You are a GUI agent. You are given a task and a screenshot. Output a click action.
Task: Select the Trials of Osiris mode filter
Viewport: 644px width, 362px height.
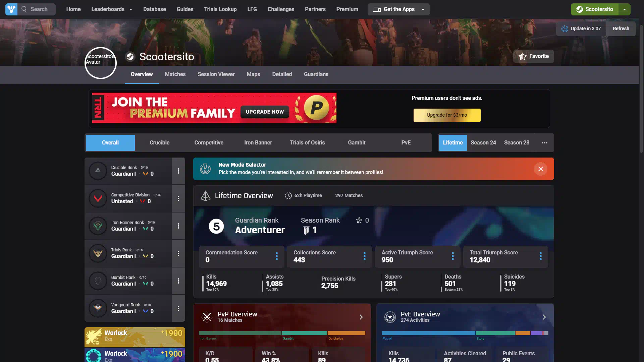point(308,143)
